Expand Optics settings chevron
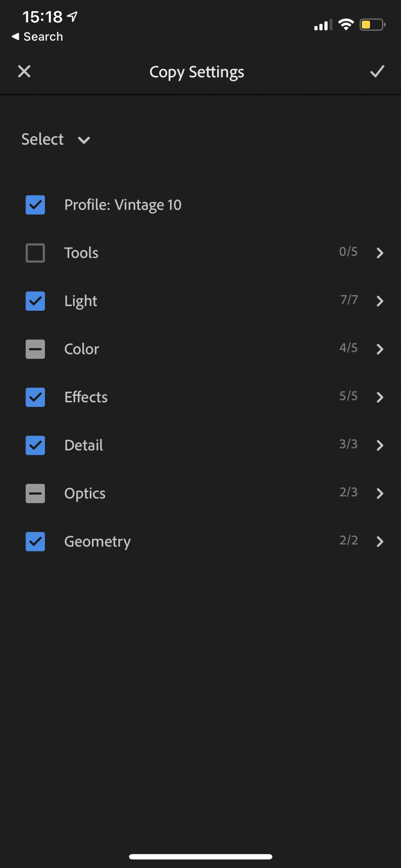This screenshot has width=401, height=868. pyautogui.click(x=380, y=493)
